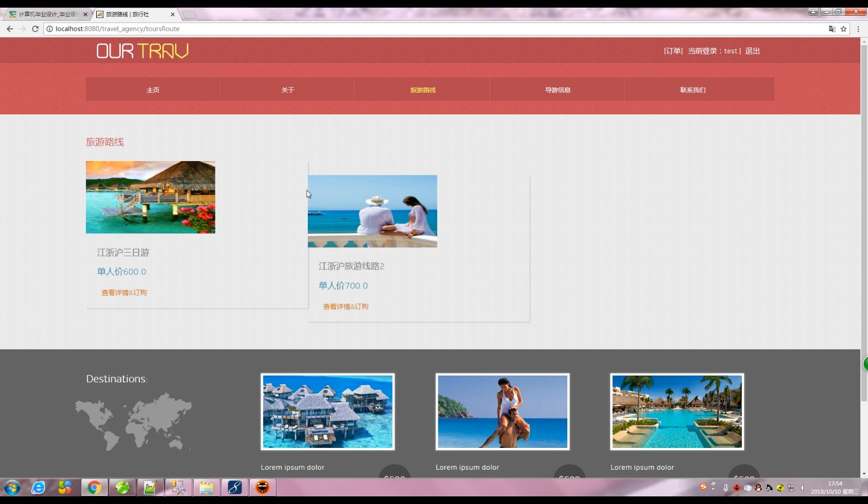Click the QQ penguin tray icon
The width and height of the screenshot is (868, 504).
coord(758,488)
